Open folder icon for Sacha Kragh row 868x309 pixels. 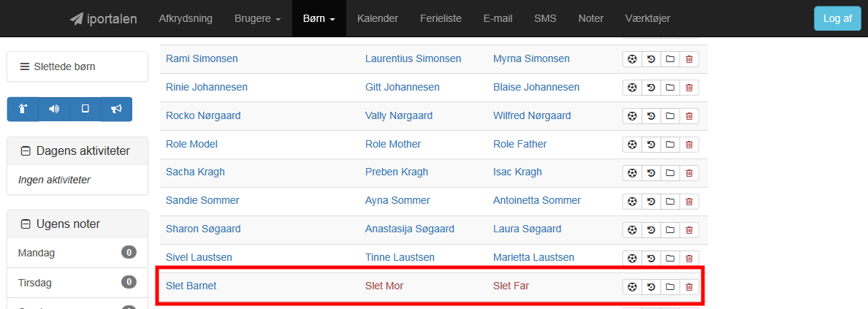coord(671,173)
